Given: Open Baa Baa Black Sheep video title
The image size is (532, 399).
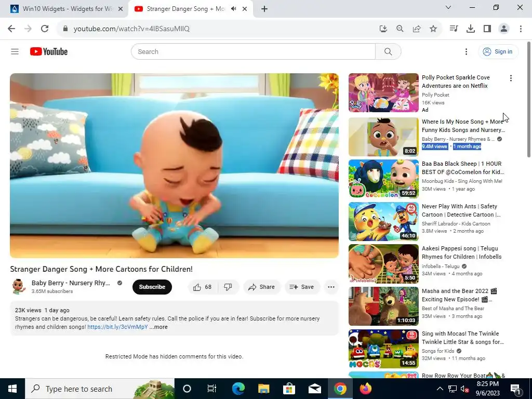Looking at the screenshot, I should point(463,168).
